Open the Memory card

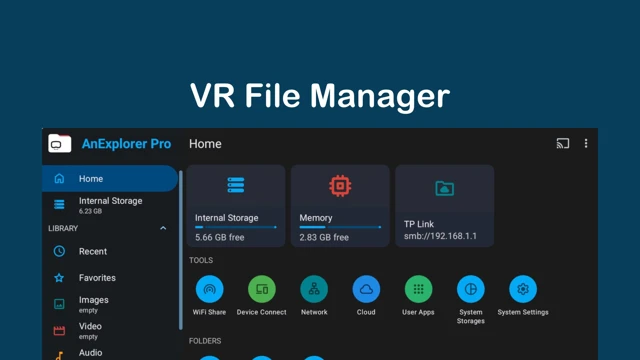point(340,206)
